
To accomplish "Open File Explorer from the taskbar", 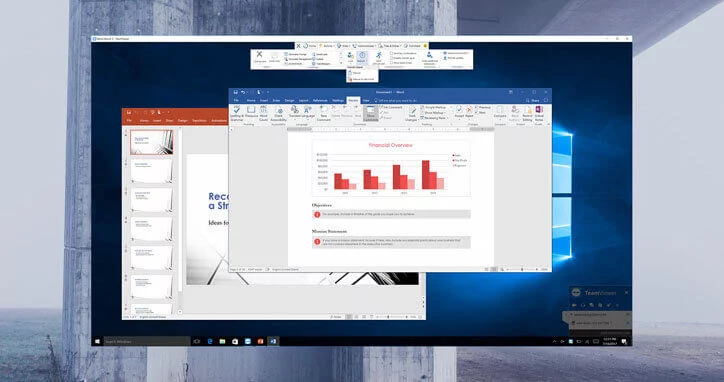I will coord(222,341).
